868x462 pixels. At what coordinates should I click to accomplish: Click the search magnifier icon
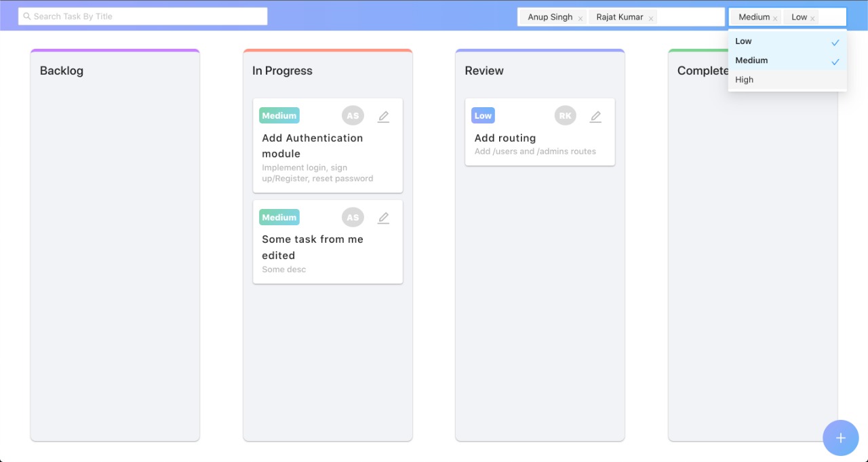coord(26,16)
